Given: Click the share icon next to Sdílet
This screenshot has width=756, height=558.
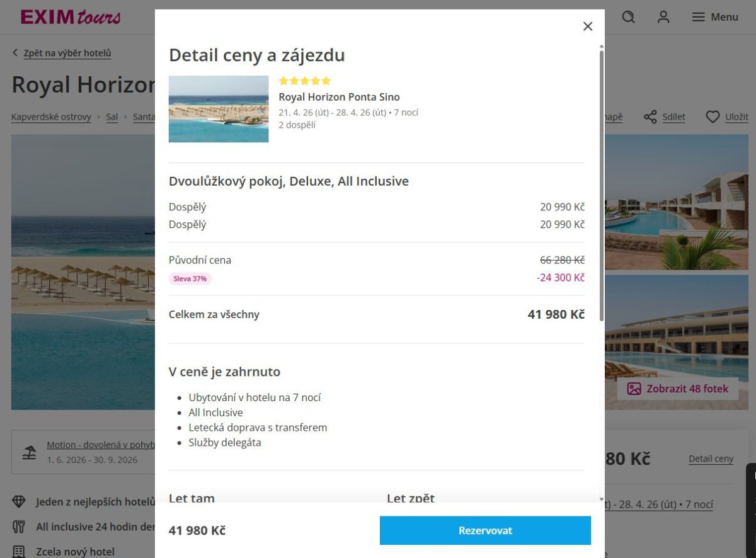Looking at the screenshot, I should [x=650, y=117].
